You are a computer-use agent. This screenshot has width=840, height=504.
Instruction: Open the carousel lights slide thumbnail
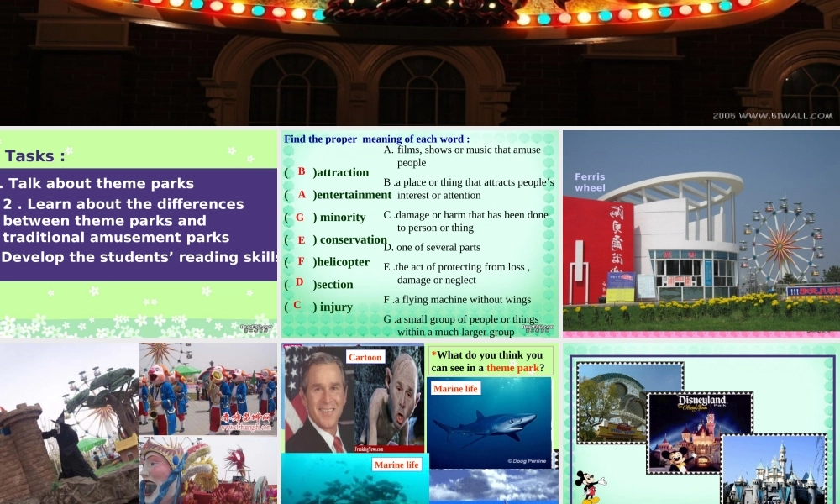click(420, 62)
